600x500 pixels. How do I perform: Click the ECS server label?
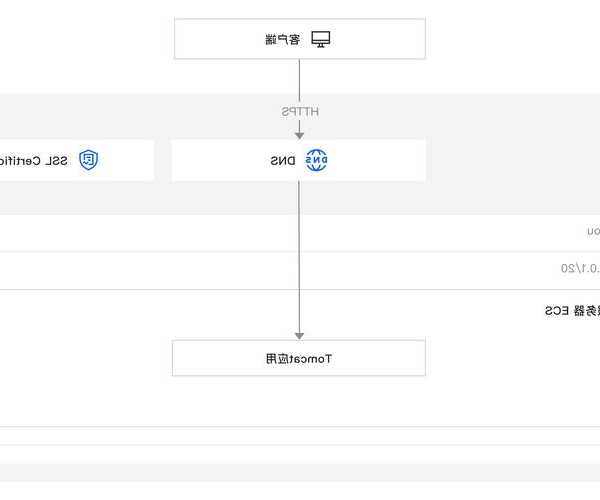pyautogui.click(x=572, y=311)
